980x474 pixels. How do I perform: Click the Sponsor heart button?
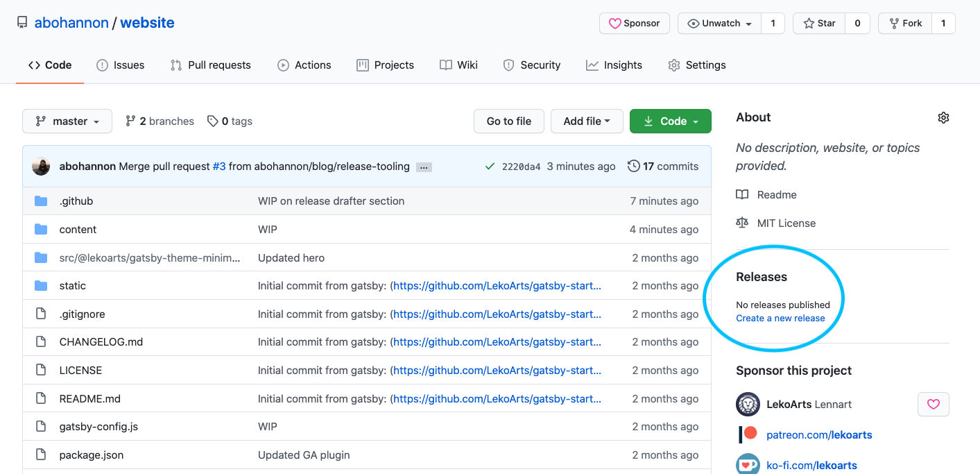coord(635,23)
